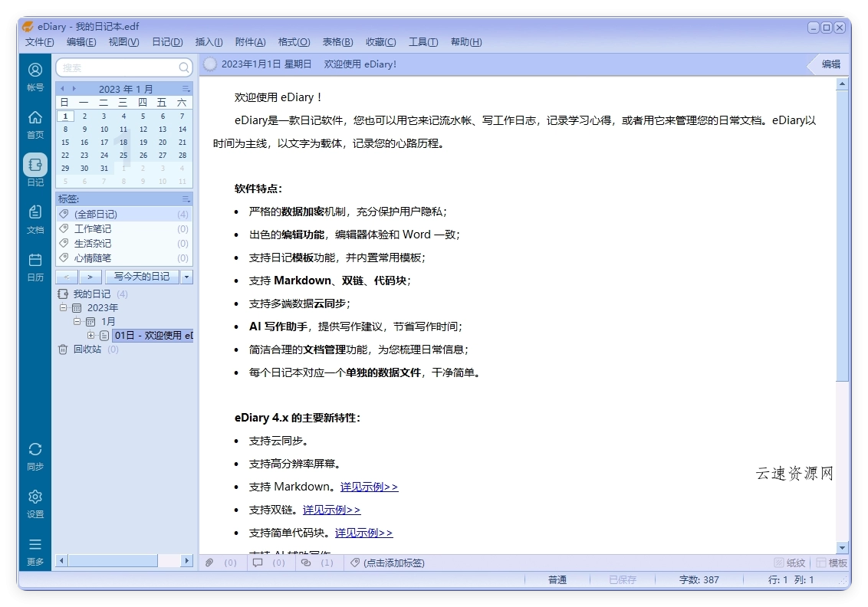Image resolution: width=868 pixels, height=607 pixels.
Task: Collapse the 2023年 tree node
Action: coord(64,308)
